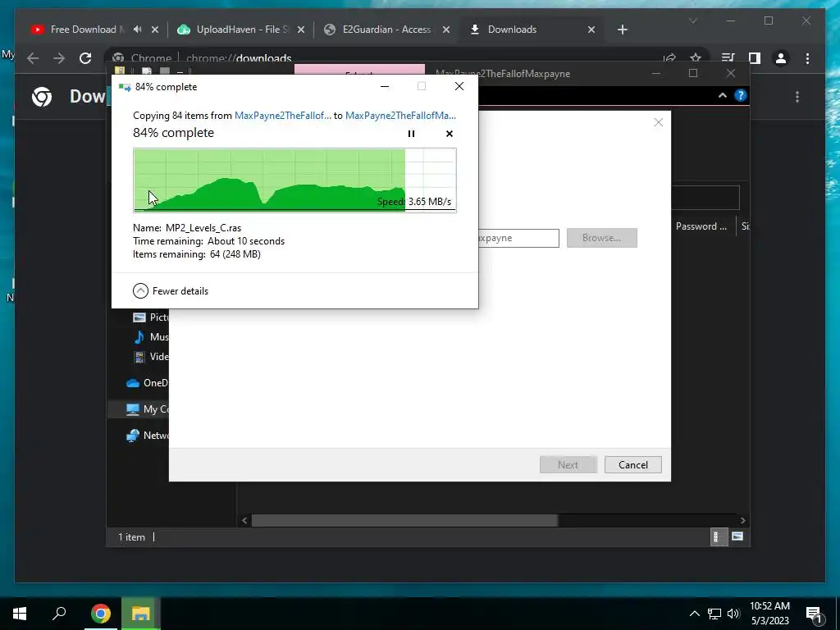Toggle Chrome side panel
This screenshot has height=630, width=840.
pos(755,58)
